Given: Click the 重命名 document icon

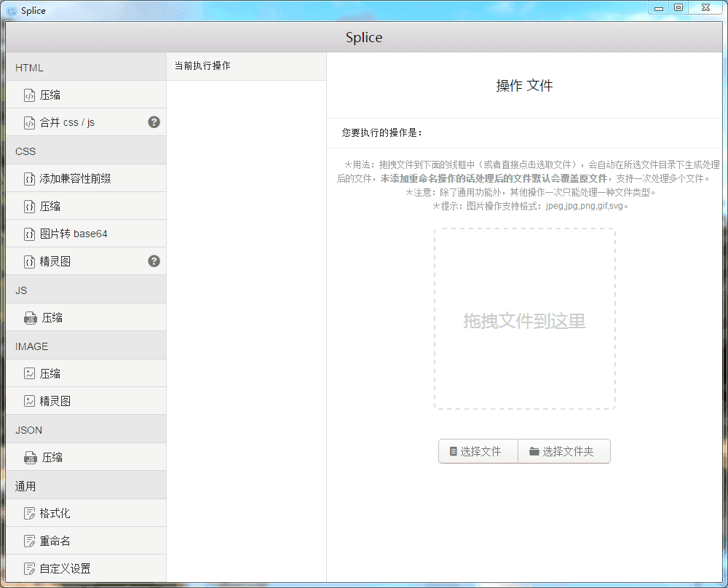Looking at the screenshot, I should 29,541.
